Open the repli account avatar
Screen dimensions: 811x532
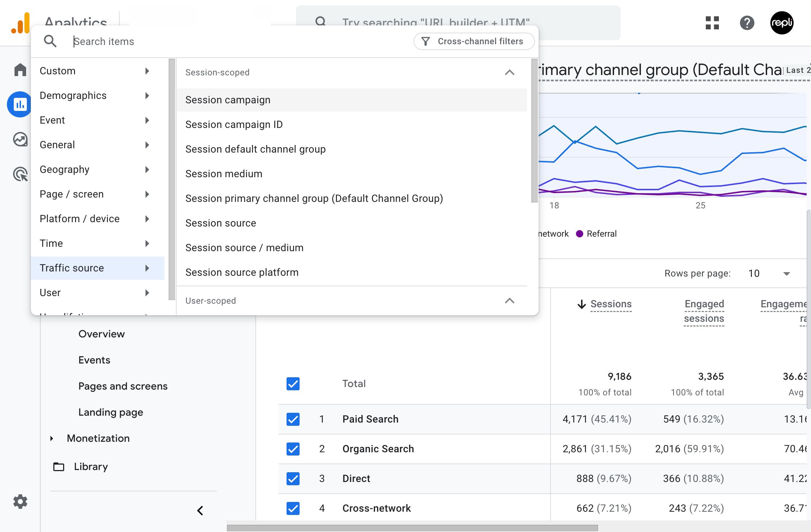pos(782,23)
